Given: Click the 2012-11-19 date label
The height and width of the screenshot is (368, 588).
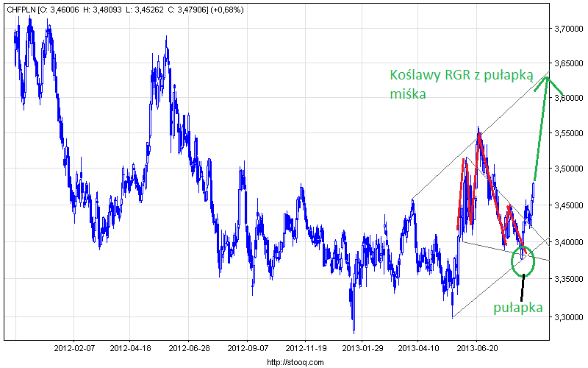Looking at the screenshot, I should tap(306, 348).
